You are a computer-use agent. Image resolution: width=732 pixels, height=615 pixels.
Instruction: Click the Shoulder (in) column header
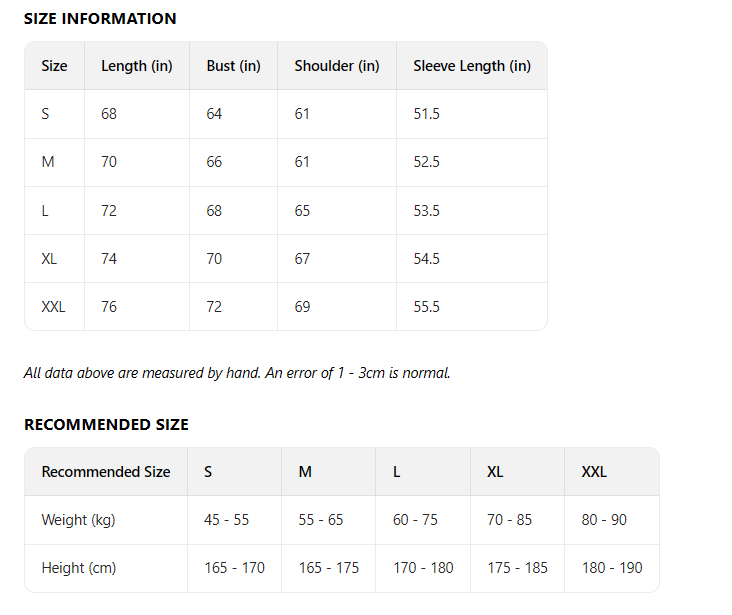[337, 66]
